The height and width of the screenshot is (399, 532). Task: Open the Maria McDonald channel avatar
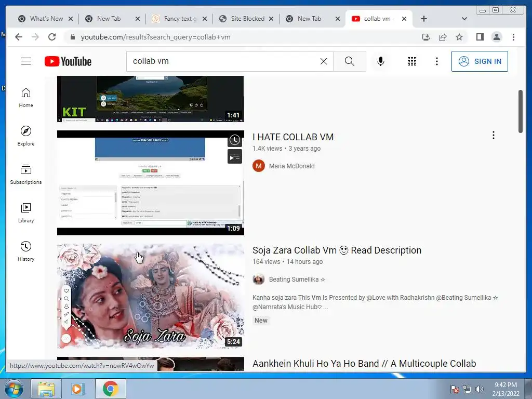click(259, 166)
